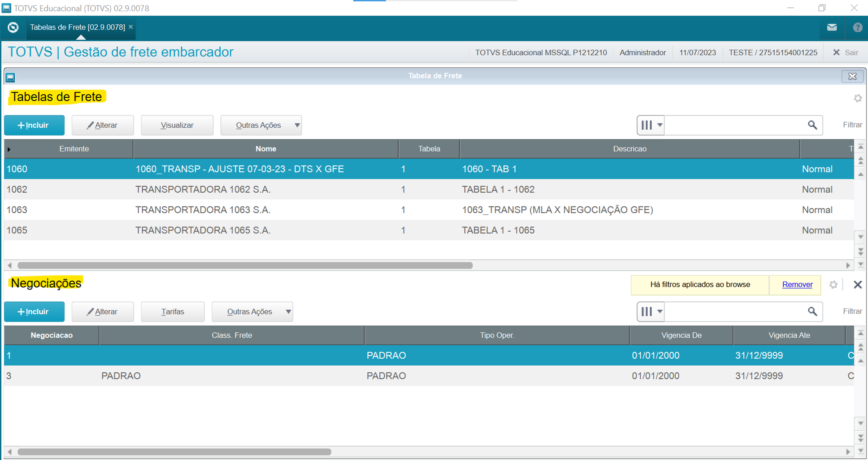The height and width of the screenshot is (460, 868).
Task: Click Filtrar for the Negociações grid
Action: pos(852,312)
